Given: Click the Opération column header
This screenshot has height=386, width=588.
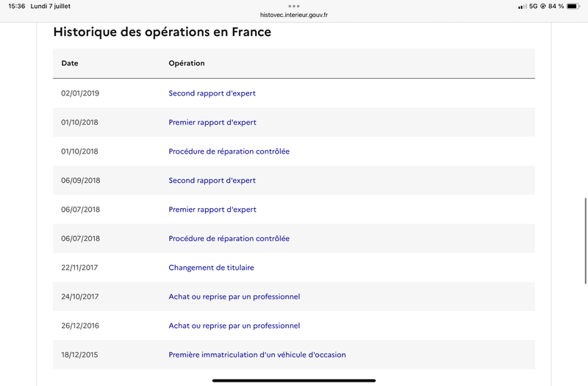Looking at the screenshot, I should 187,63.
